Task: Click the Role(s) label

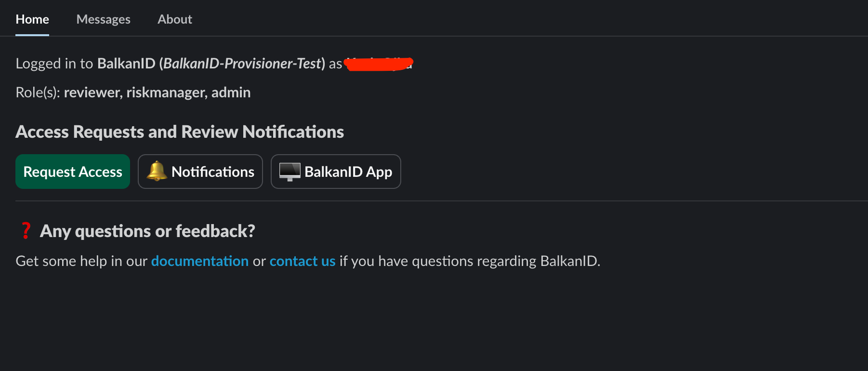Action: [38, 93]
